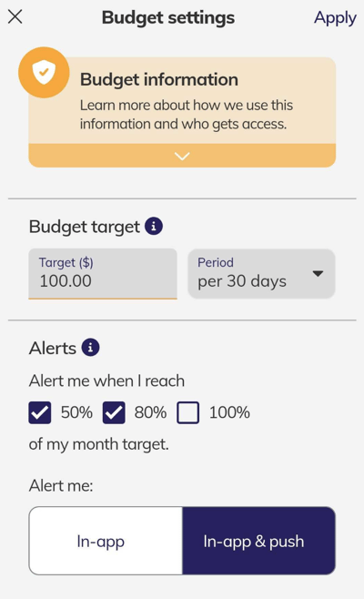Enable the 100% alert checkbox

click(x=188, y=412)
